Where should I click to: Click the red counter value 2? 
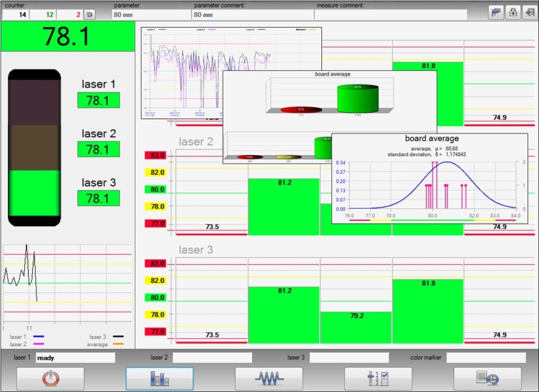point(70,14)
